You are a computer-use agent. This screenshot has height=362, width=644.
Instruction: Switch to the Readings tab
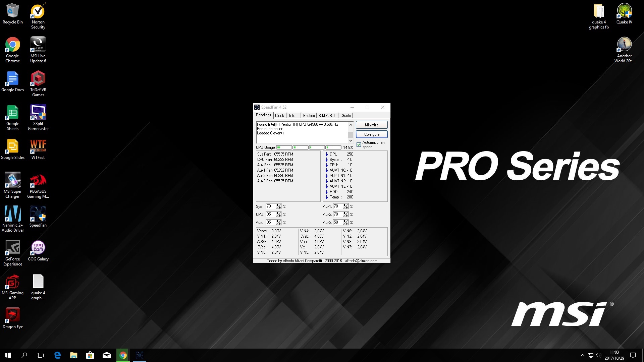pyautogui.click(x=263, y=115)
